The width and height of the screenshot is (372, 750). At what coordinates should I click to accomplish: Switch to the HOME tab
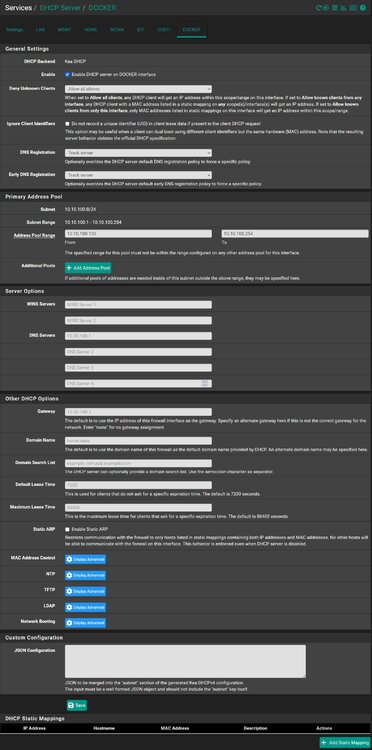[90, 30]
